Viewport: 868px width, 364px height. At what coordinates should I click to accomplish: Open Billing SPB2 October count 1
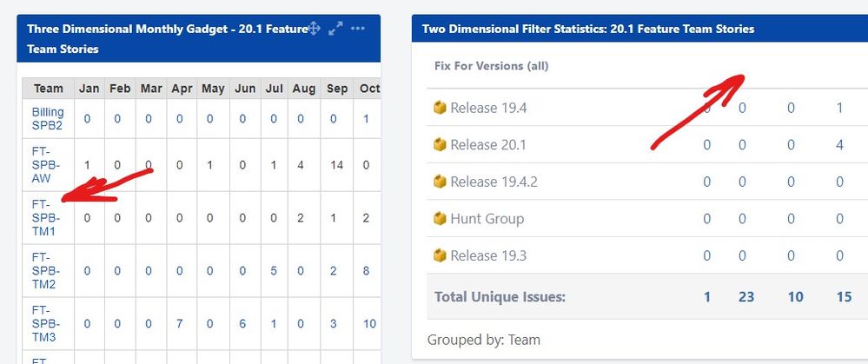[366, 119]
